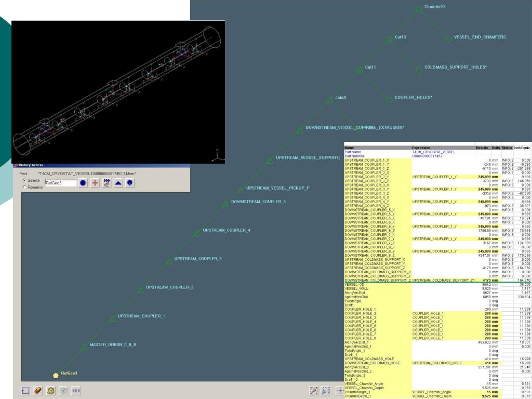This screenshot has height=399, width=532.
Task: Select the COUPLER_HOLES* label
Action: (413, 97)
